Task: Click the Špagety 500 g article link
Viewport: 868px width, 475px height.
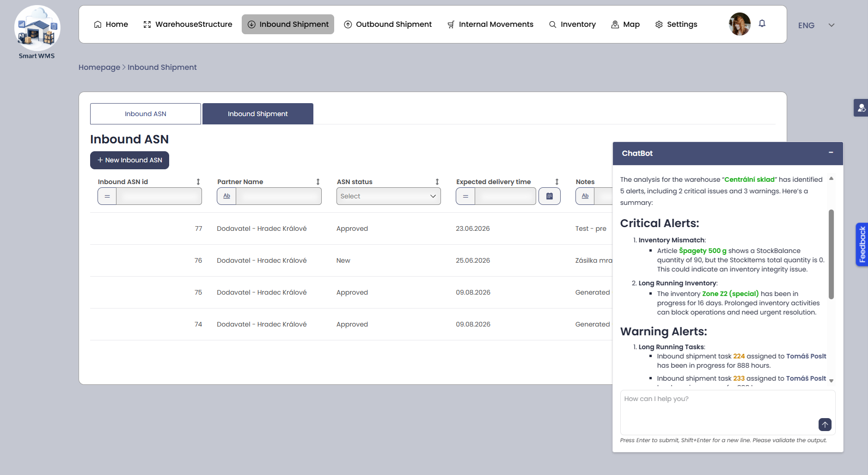Action: coord(703,251)
